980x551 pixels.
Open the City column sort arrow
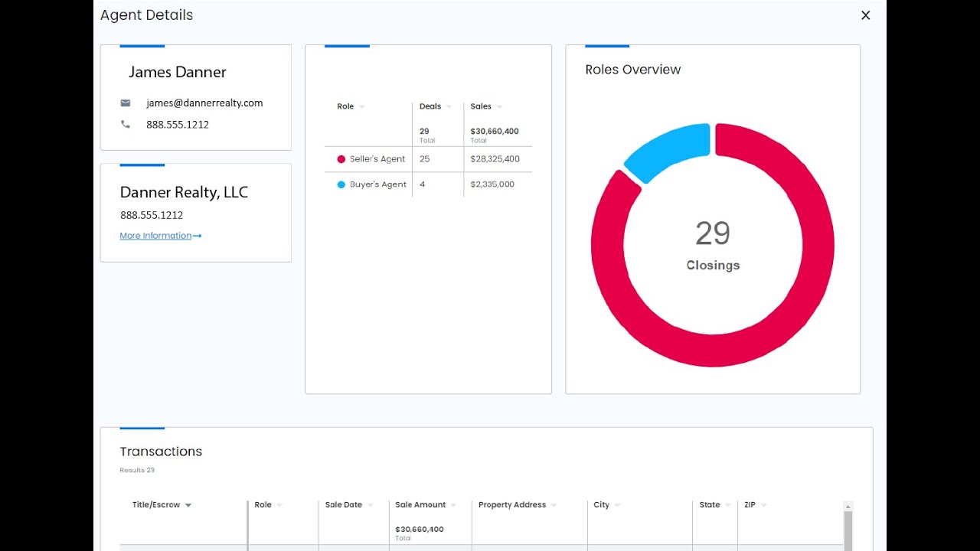point(617,505)
